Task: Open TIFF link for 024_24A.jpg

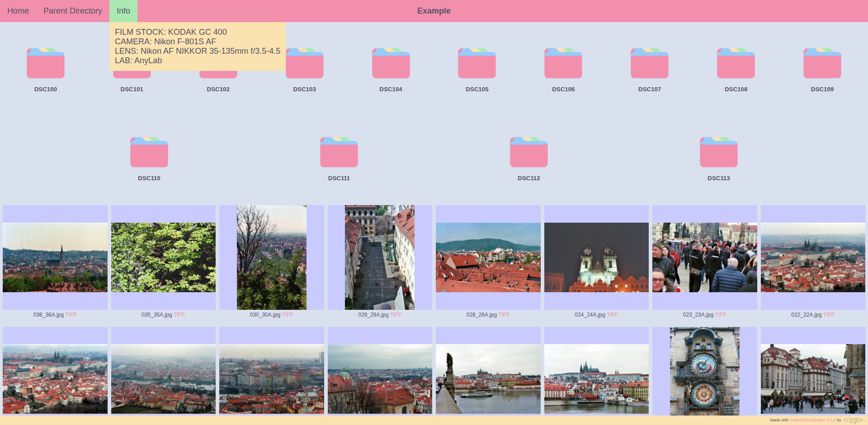Action: [x=612, y=315]
